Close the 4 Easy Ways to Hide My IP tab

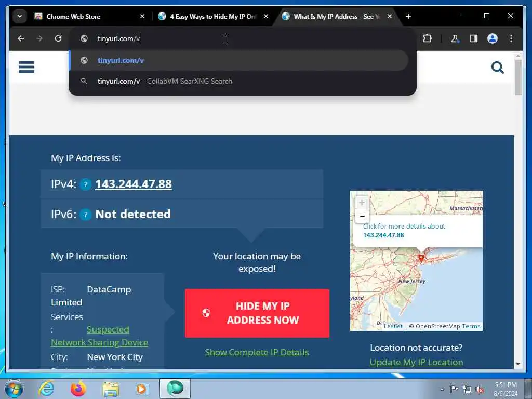coord(266,16)
